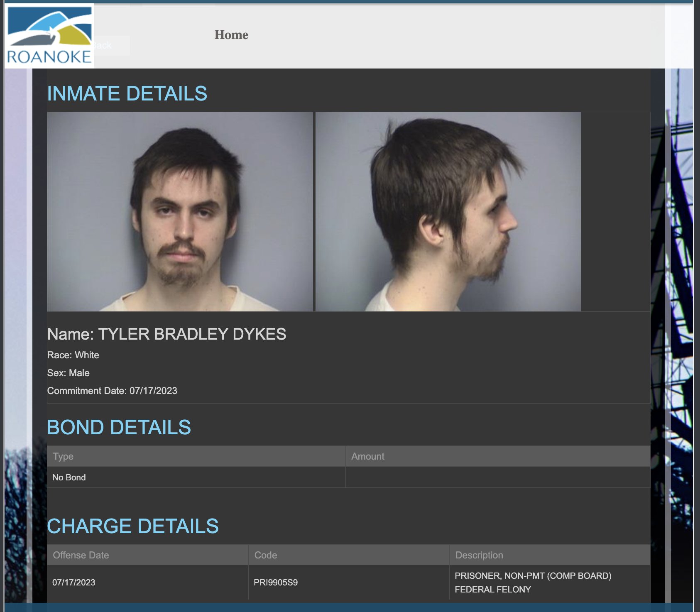Sort by the Offense Date column header
This screenshot has width=700, height=612.
point(81,555)
